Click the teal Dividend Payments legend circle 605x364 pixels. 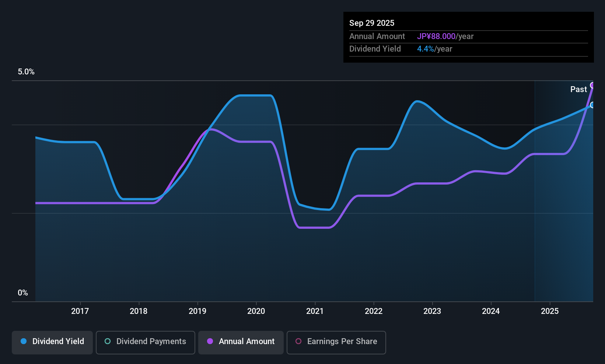coord(108,341)
